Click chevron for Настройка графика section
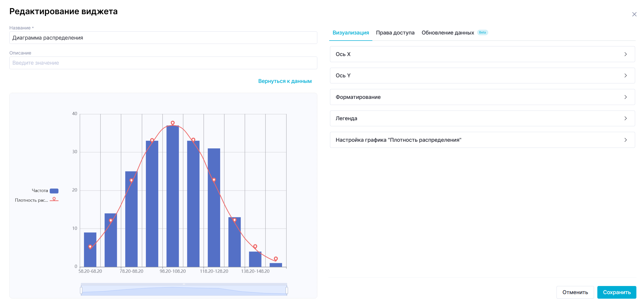Screen dimensions: 644x304 coord(625,140)
